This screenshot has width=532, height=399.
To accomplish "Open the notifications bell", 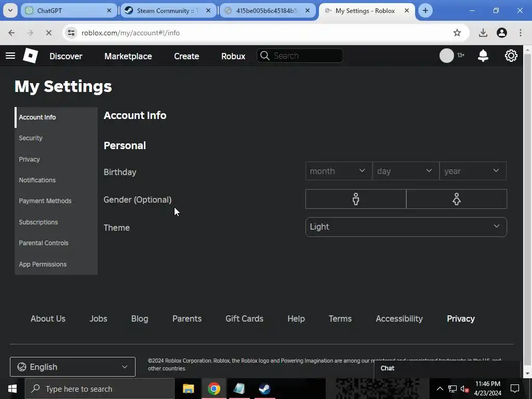I will tap(483, 56).
